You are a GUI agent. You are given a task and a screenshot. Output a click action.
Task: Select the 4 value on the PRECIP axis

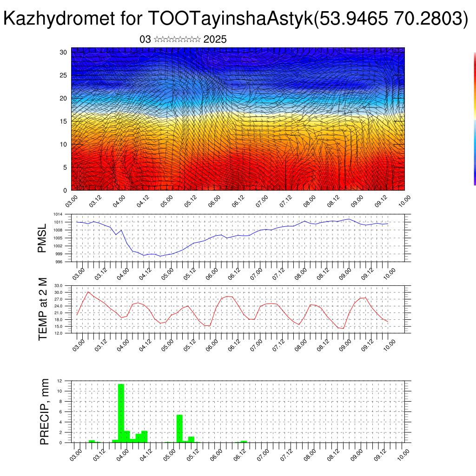click(61, 422)
